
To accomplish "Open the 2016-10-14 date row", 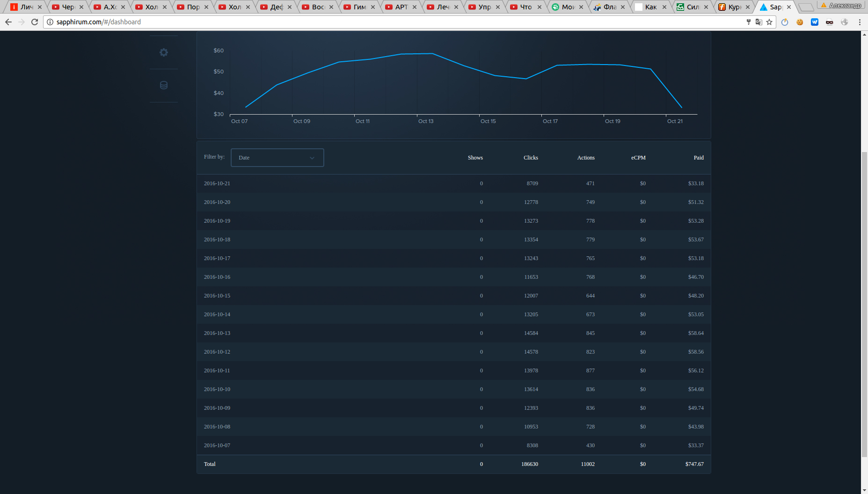I will point(454,314).
